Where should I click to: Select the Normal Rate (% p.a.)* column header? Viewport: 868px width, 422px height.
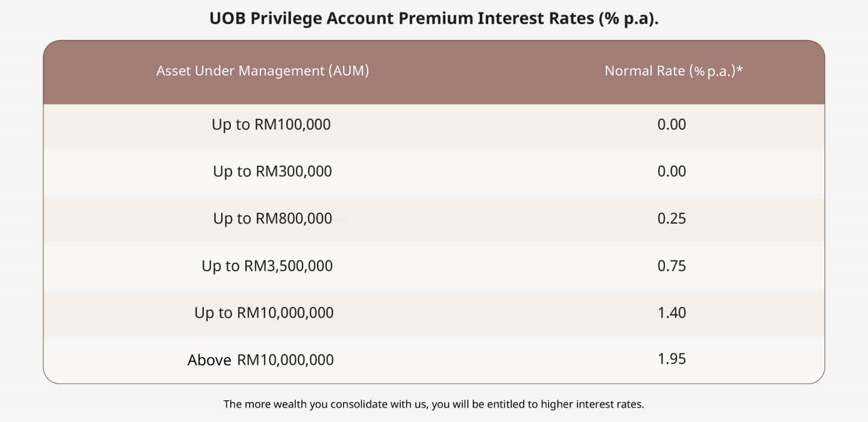[673, 71]
